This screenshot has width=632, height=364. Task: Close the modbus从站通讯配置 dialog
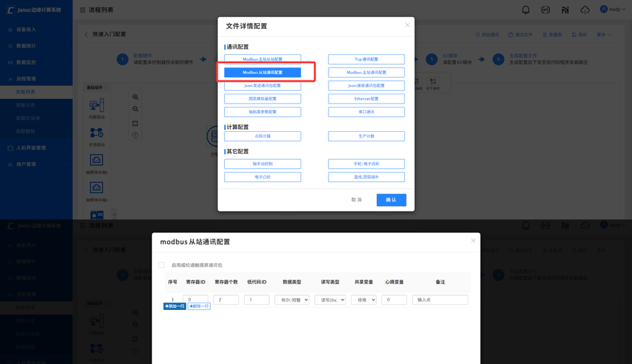[x=473, y=241]
